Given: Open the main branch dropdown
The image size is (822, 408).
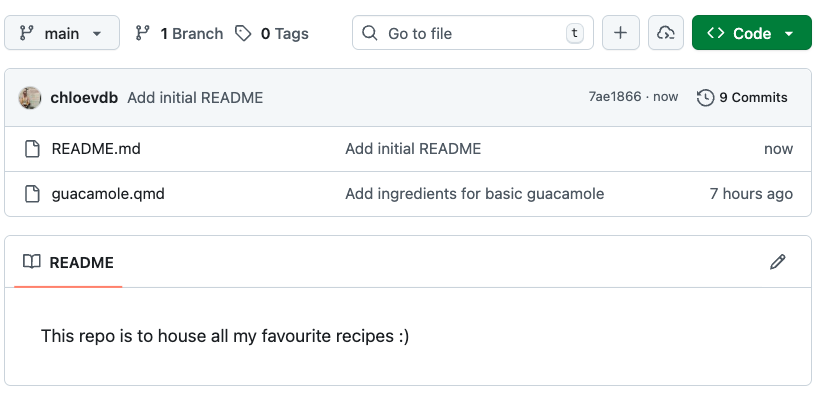Looking at the screenshot, I should click(61, 33).
